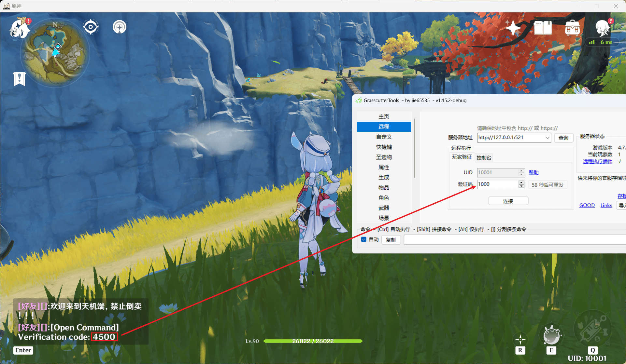626x364 pixels.
Task: Click the UID: 10001 label in game
Action: [x=587, y=358]
